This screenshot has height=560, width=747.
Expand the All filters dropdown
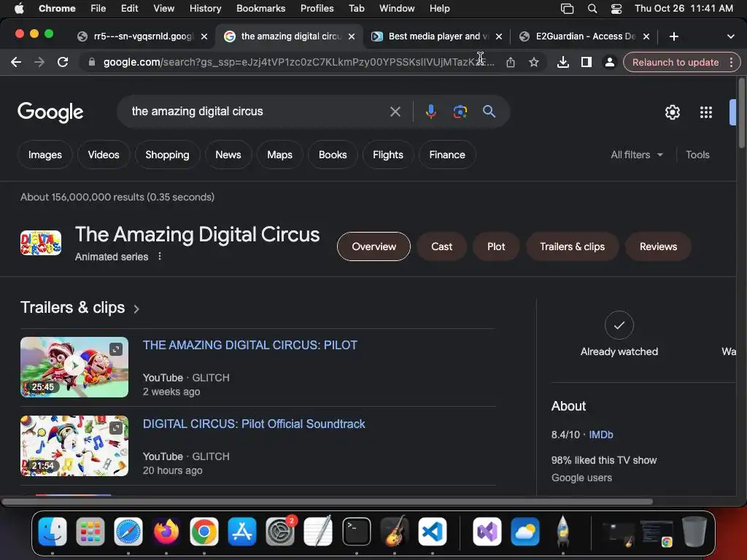pos(636,155)
